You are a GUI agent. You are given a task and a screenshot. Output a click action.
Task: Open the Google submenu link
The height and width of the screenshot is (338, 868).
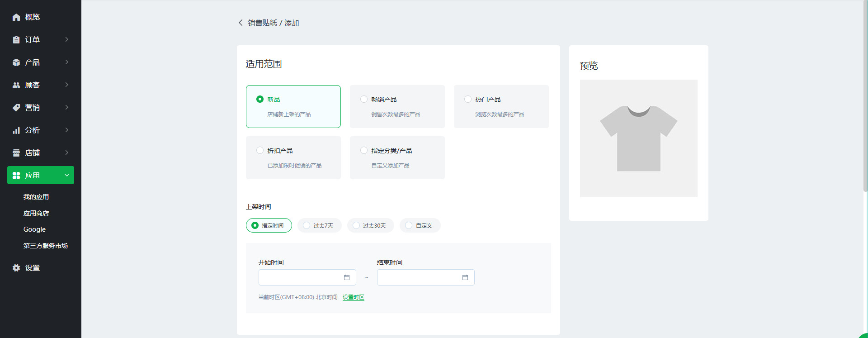(34, 229)
